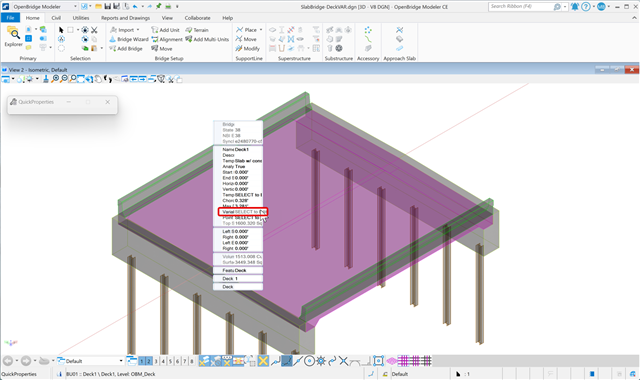Switch to the Civil ribbon tab

click(56, 18)
